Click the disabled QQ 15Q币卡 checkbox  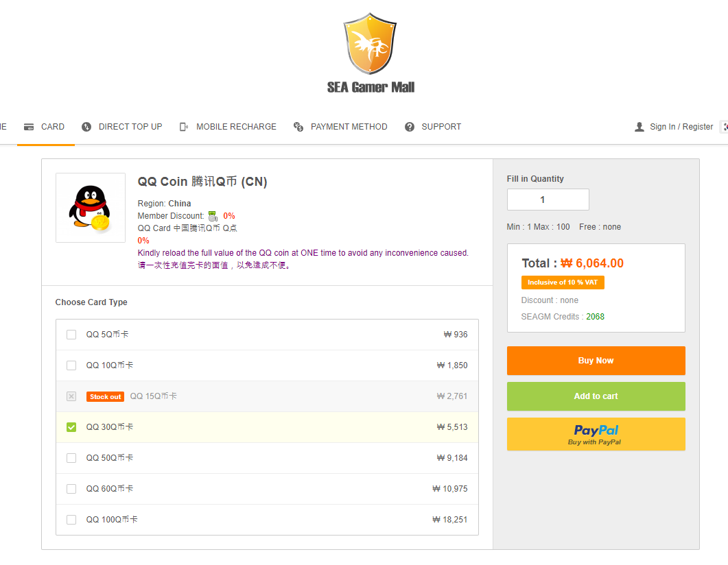71,396
